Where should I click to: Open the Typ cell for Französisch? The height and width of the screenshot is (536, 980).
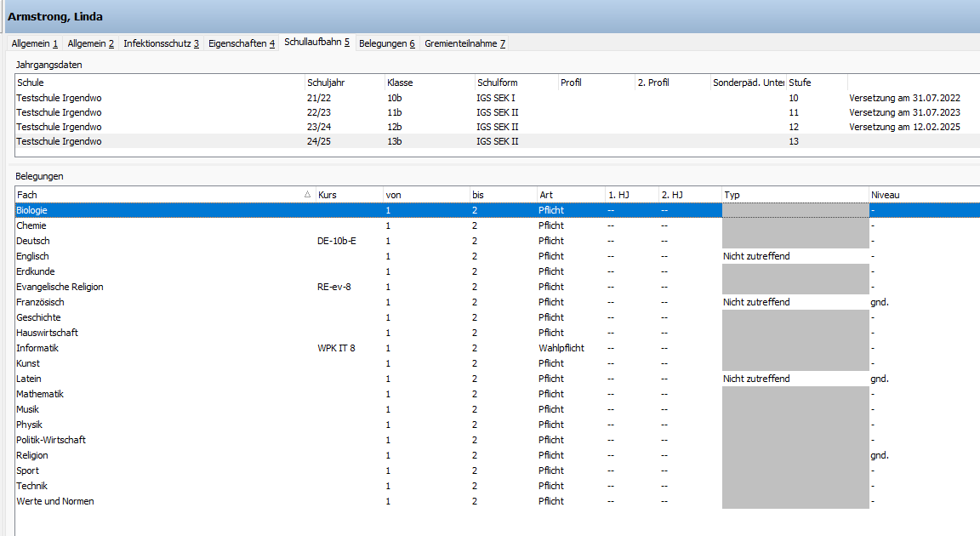[794, 302]
